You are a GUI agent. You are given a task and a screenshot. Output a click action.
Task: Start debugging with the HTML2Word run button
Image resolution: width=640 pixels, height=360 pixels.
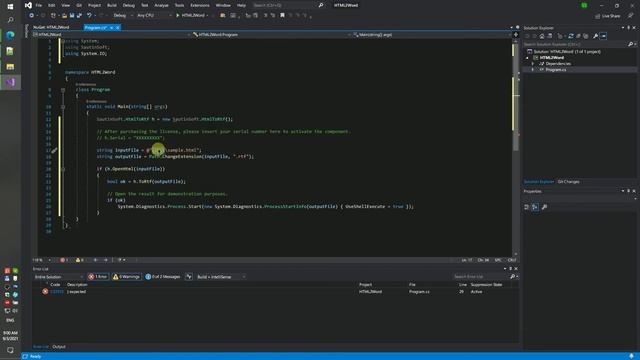point(190,16)
